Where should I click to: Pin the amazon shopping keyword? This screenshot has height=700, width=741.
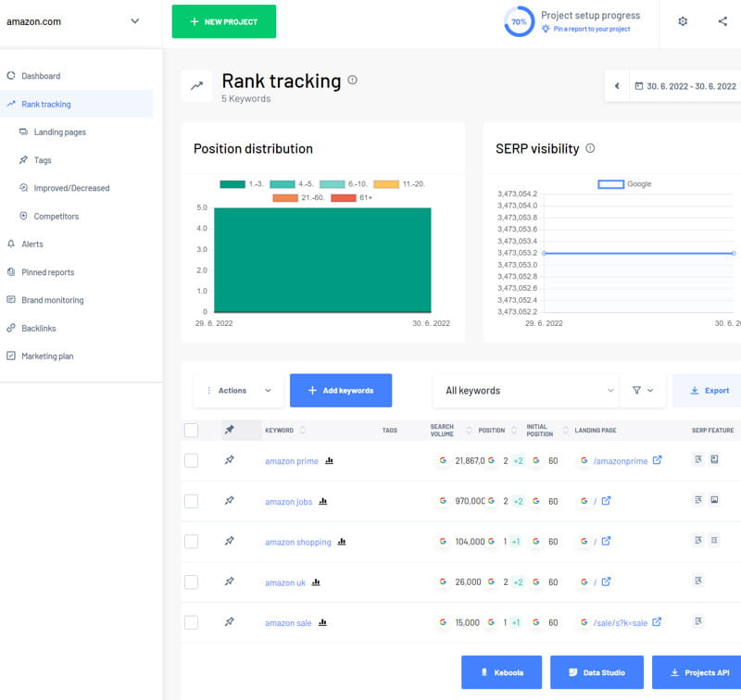pos(229,541)
